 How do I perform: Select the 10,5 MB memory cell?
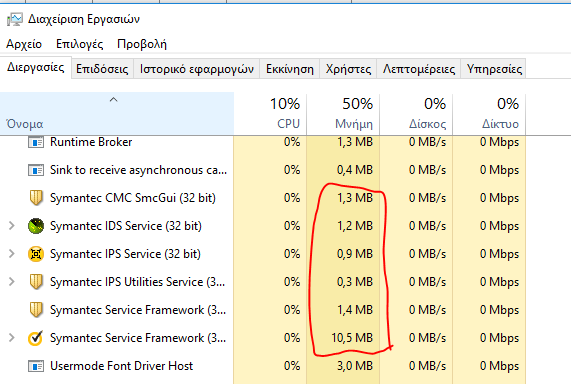(x=352, y=338)
